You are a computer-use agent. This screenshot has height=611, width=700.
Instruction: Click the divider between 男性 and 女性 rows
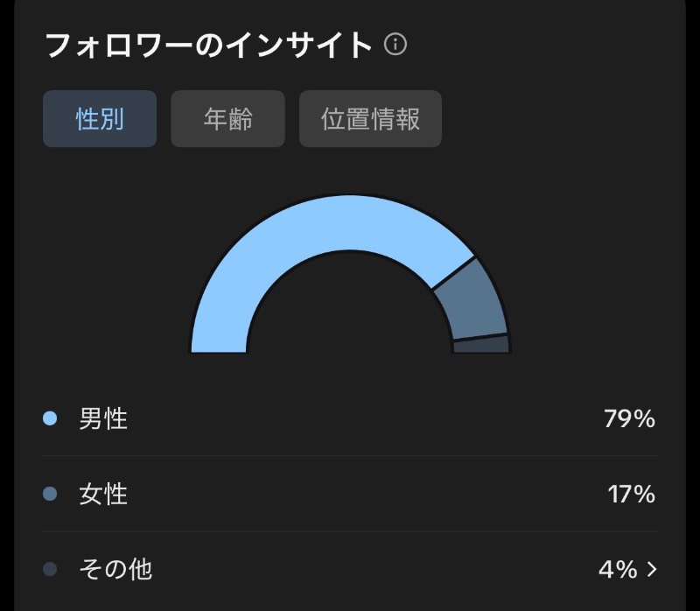(x=350, y=456)
